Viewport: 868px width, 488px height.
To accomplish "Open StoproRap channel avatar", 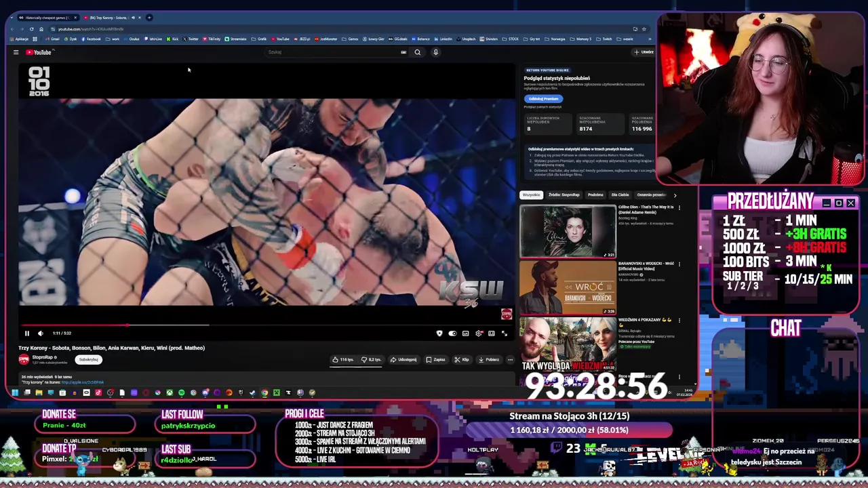I will (x=24, y=359).
